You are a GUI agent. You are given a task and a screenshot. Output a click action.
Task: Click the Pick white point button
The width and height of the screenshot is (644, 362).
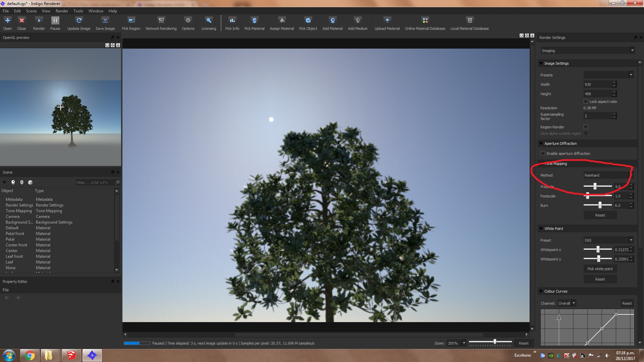coord(600,269)
